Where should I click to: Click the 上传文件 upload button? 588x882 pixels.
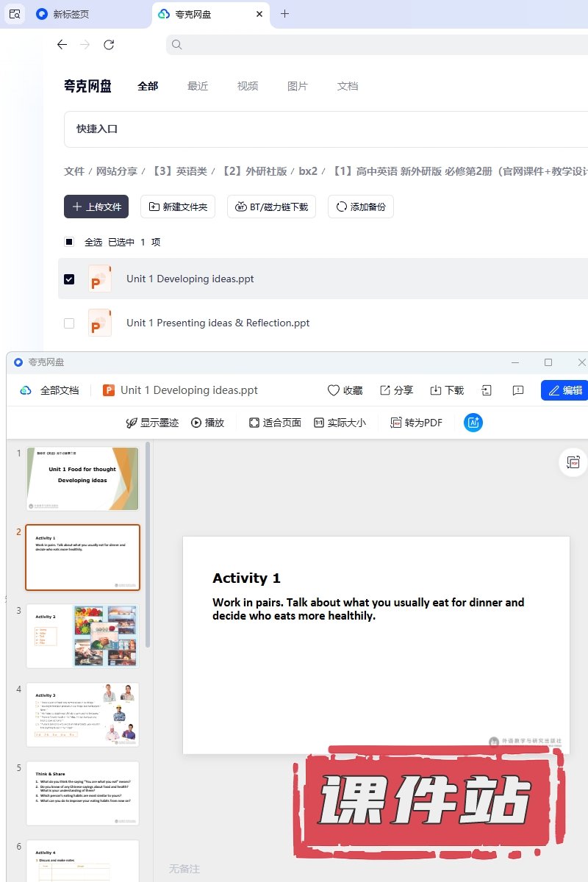pyautogui.click(x=96, y=207)
